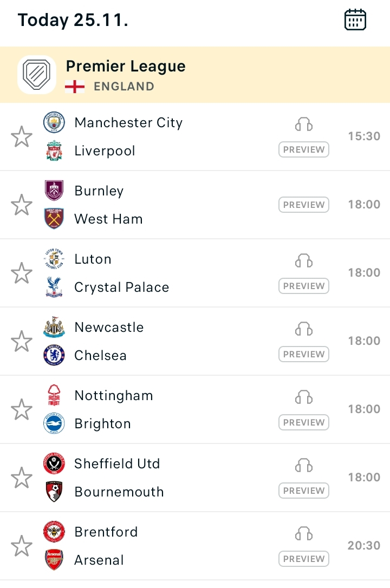
Task: Open the Nottingham vs Brighton match row
Action: pos(195,409)
